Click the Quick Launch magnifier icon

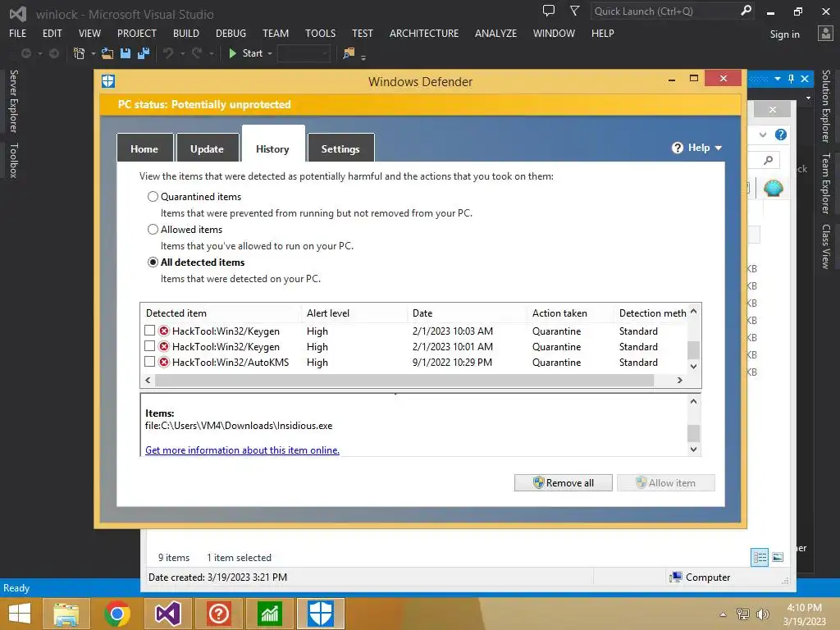745,11
